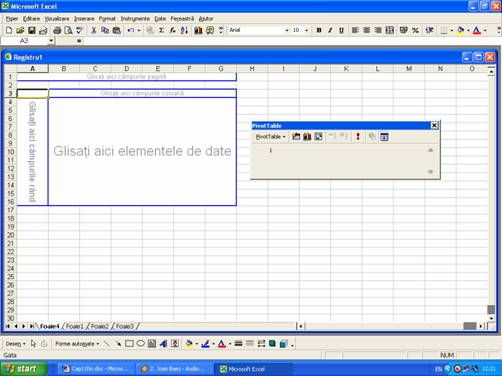This screenshot has width=502, height=376.
Task: Toggle Bold formatting
Action: tap(319, 30)
